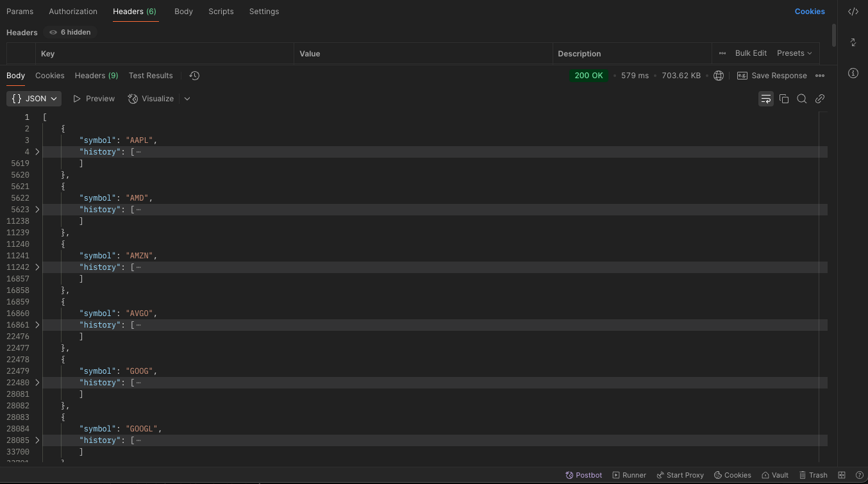Screen dimensions: 868x484
Task: Open the JSON format dropdown
Action: click(34, 99)
